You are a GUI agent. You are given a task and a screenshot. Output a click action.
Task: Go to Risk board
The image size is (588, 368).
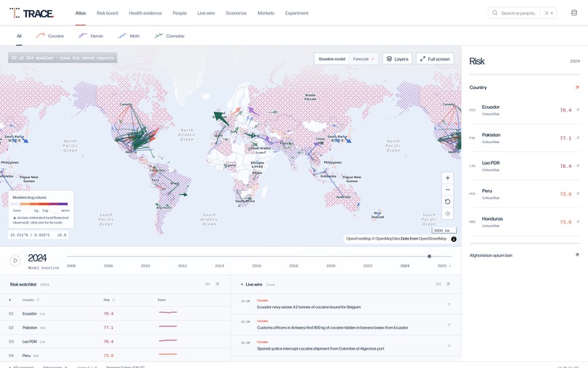[x=107, y=13]
